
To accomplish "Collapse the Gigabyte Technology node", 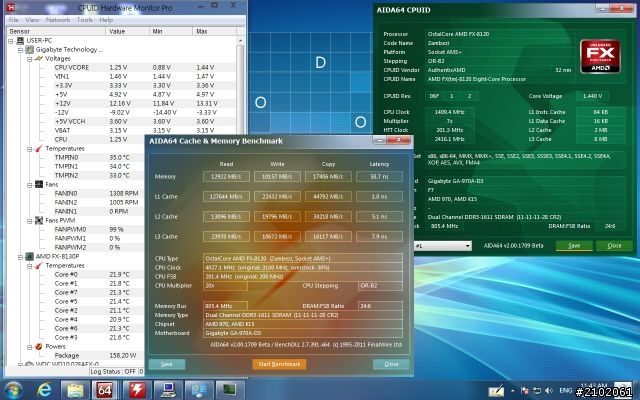I will pyautogui.click(x=20, y=50).
